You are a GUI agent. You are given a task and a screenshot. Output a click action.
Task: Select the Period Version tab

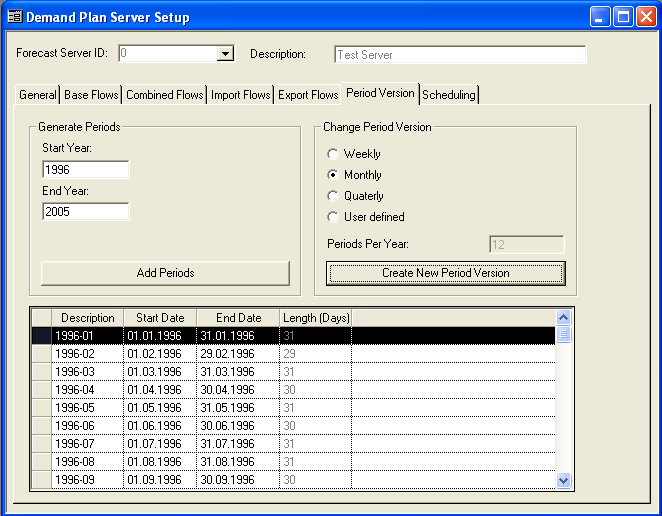coord(380,93)
